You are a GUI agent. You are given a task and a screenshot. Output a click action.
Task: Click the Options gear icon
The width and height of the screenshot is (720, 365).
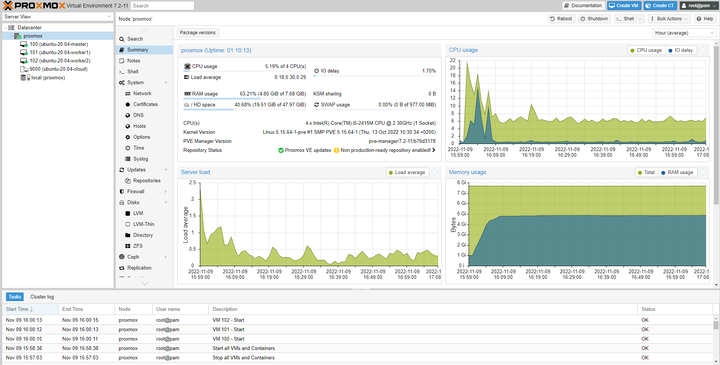128,137
